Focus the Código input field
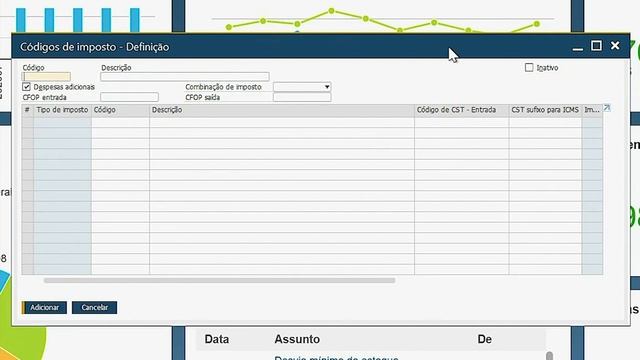 tap(46, 76)
